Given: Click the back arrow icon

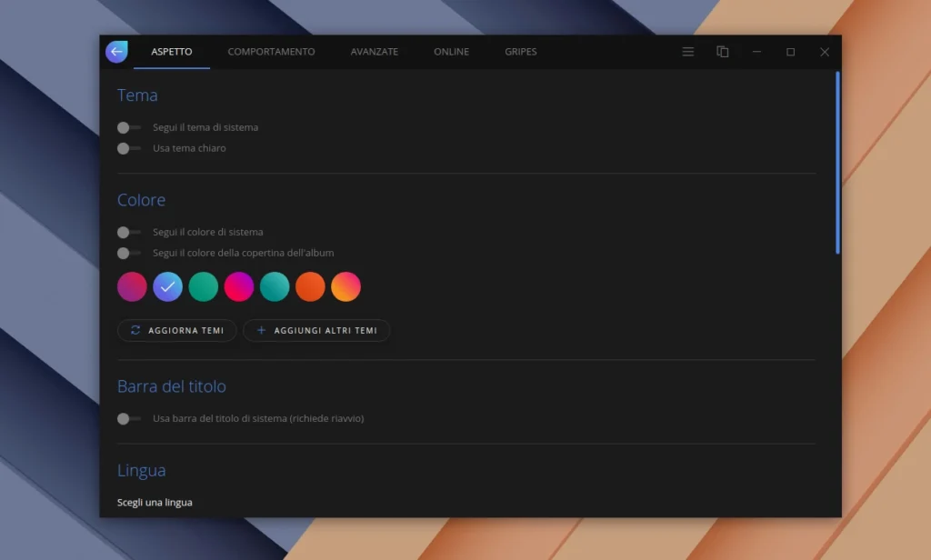Looking at the screenshot, I should [x=116, y=52].
